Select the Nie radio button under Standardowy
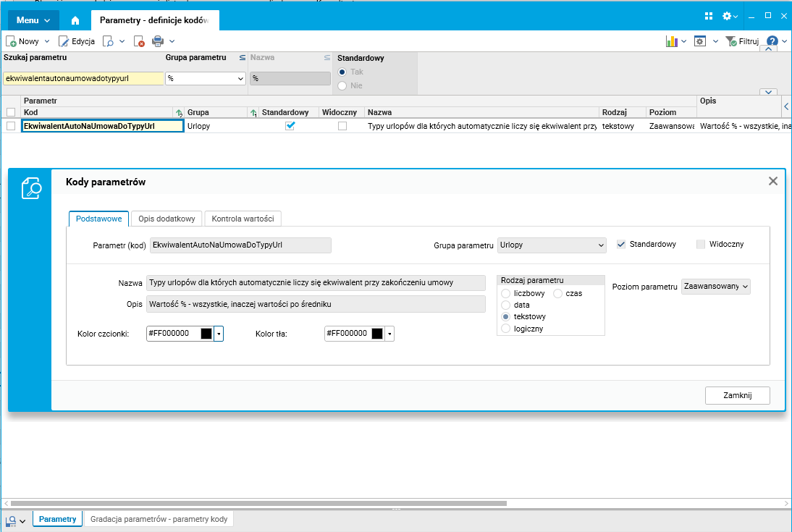The width and height of the screenshot is (792, 532). 342,85
